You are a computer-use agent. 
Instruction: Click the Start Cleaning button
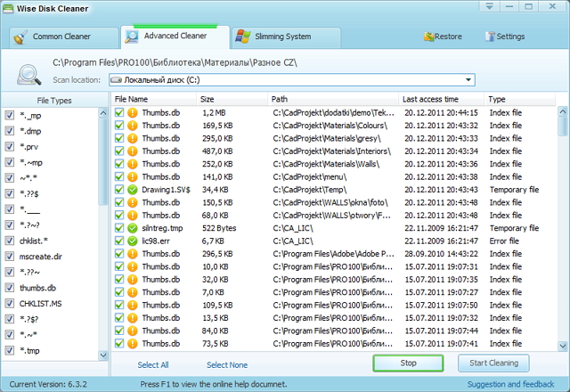pyautogui.click(x=493, y=363)
